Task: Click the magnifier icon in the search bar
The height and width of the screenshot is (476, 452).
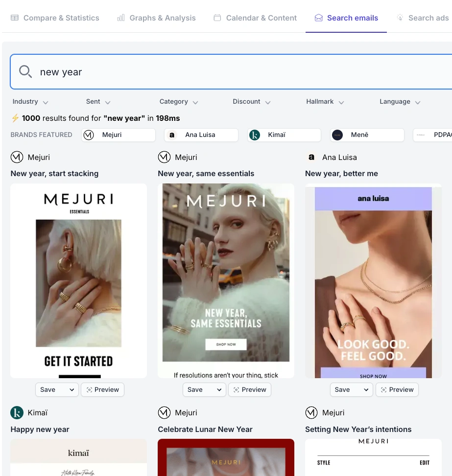Action: (x=25, y=71)
